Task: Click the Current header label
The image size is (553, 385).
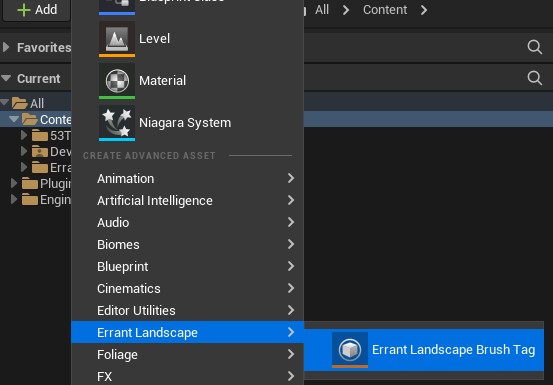Action: (39, 78)
